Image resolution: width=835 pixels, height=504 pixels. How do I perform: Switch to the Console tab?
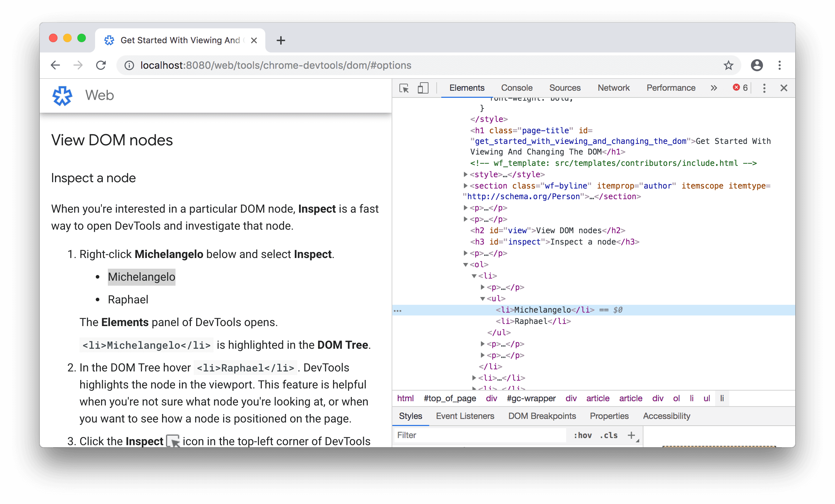pos(515,87)
